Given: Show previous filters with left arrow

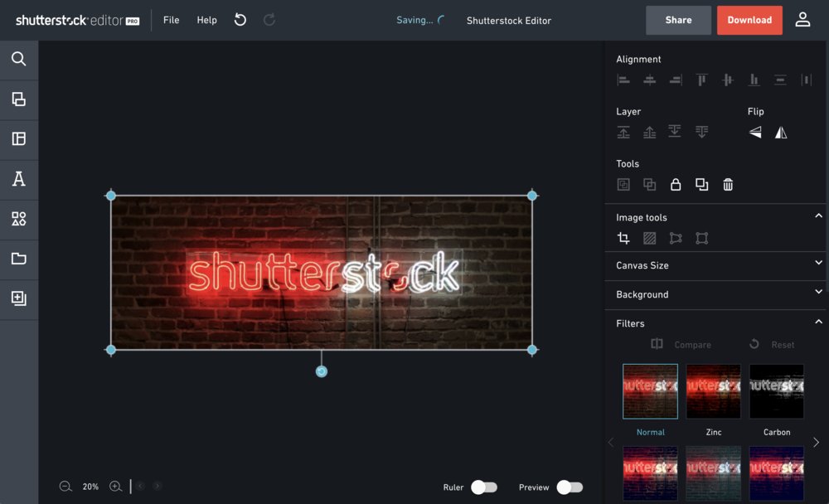Looking at the screenshot, I should pyautogui.click(x=611, y=442).
